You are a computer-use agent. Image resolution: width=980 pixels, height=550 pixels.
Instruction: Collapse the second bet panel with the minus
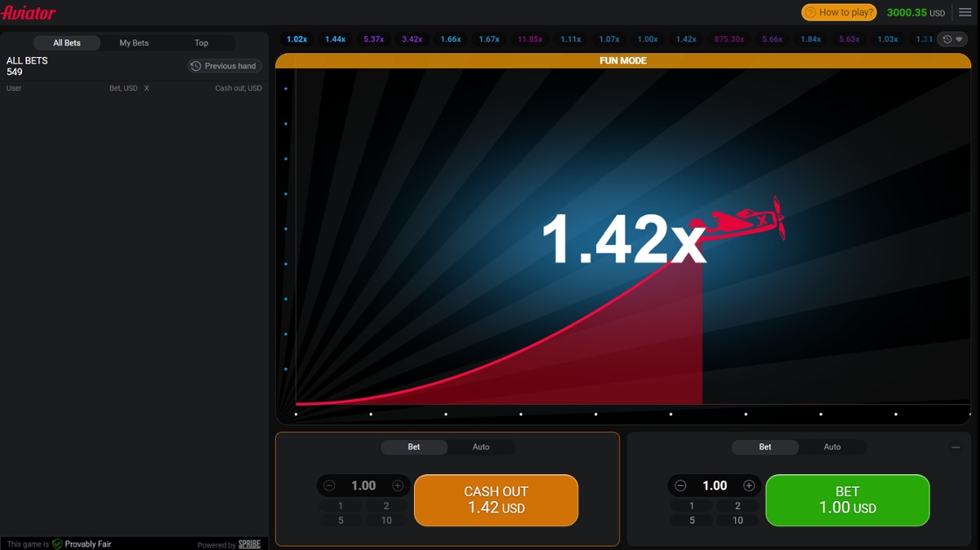click(x=955, y=446)
